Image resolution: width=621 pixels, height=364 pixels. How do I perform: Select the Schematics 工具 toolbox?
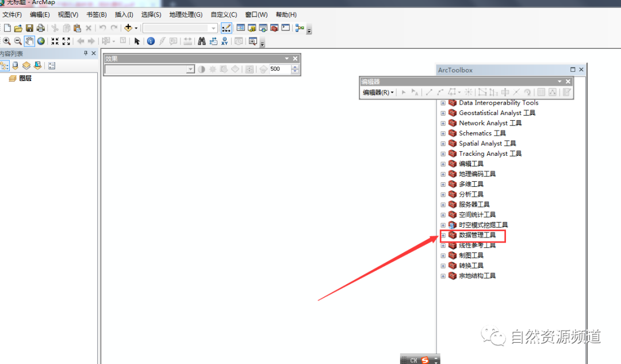pos(482,133)
